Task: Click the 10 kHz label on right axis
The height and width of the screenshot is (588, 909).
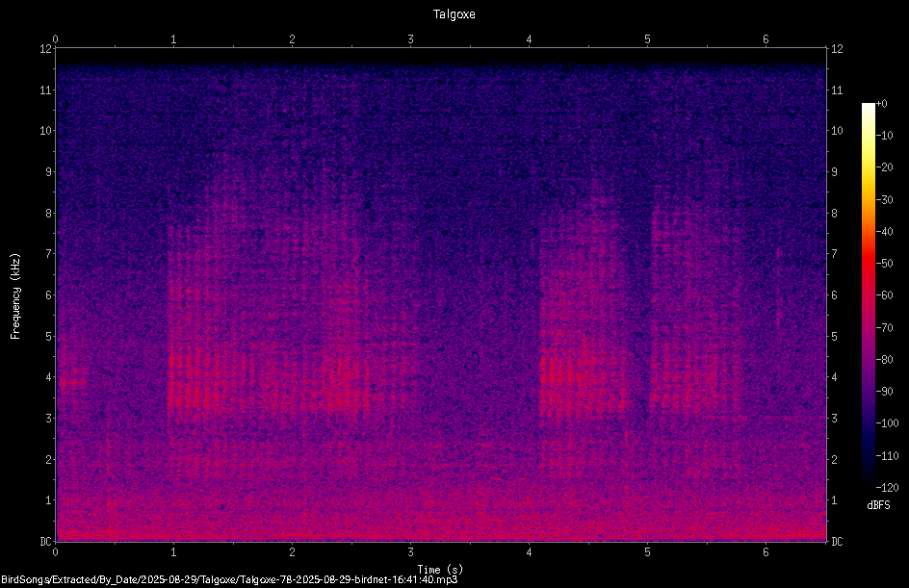Action: coord(837,130)
